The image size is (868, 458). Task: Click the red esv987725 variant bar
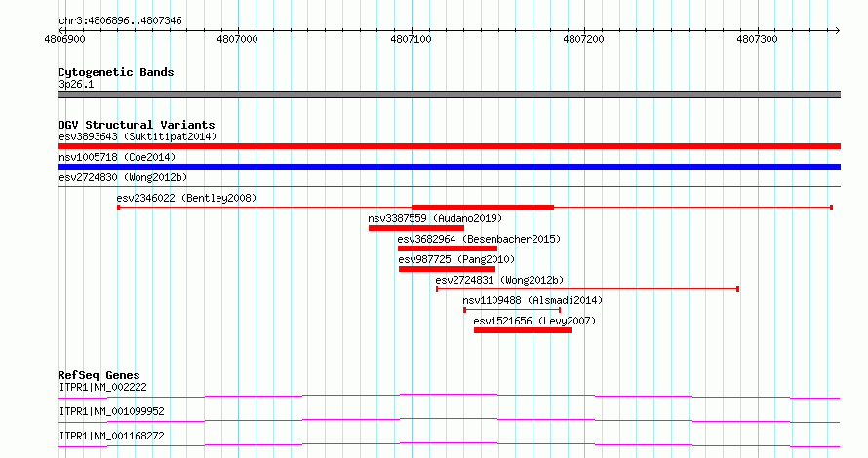point(447,269)
